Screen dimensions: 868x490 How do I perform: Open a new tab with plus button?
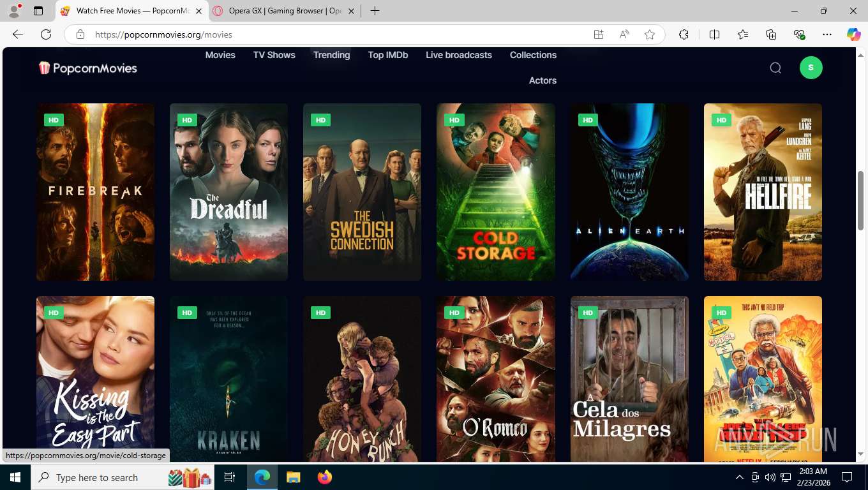[375, 11]
